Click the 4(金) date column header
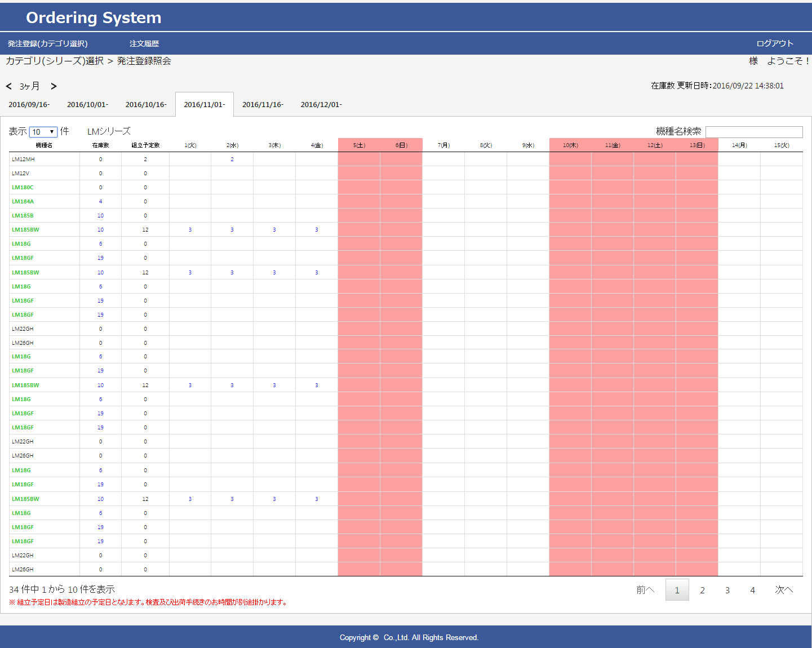The width and height of the screenshot is (812, 648). click(317, 145)
